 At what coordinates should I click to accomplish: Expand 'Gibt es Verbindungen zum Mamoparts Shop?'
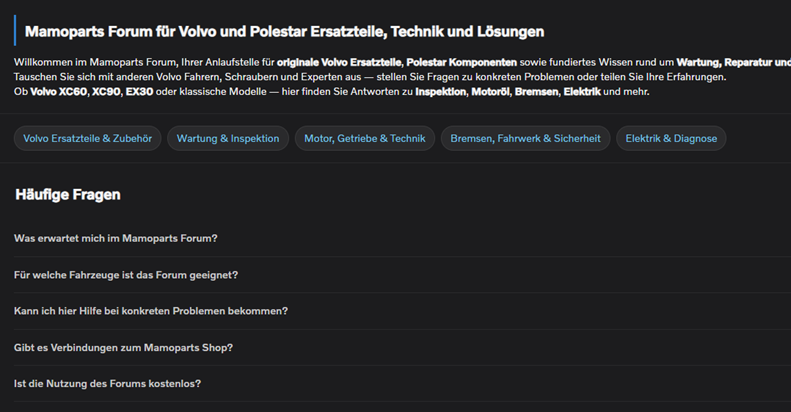124,347
